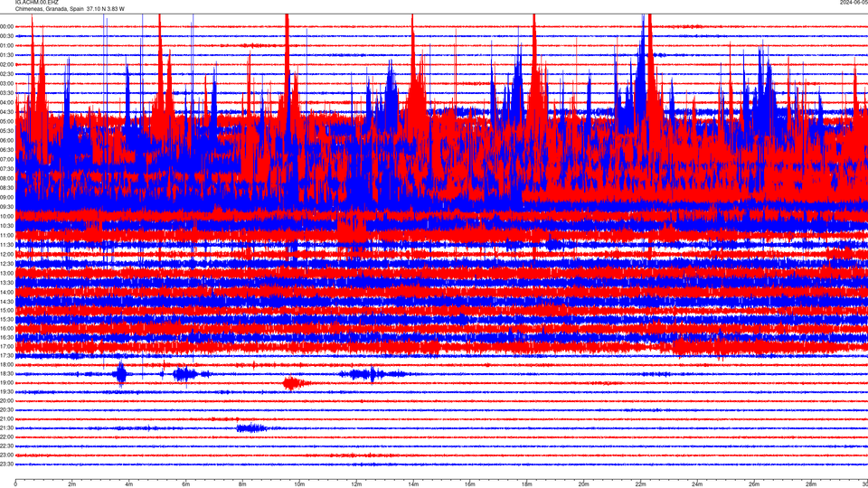Select the 18:30 trace time label
Viewport: 868px width, 488px height.
coord(7,373)
